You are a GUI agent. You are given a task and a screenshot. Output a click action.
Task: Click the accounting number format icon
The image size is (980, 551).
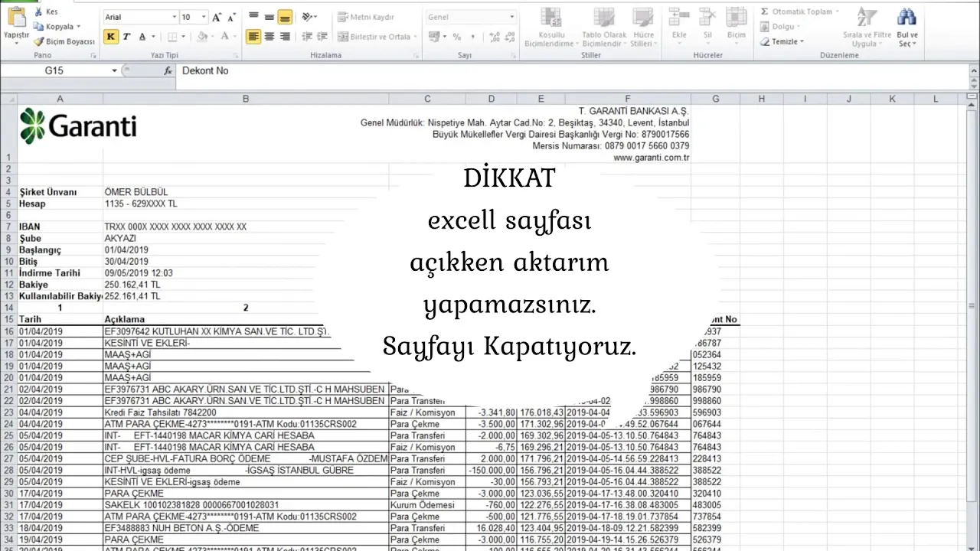433,36
